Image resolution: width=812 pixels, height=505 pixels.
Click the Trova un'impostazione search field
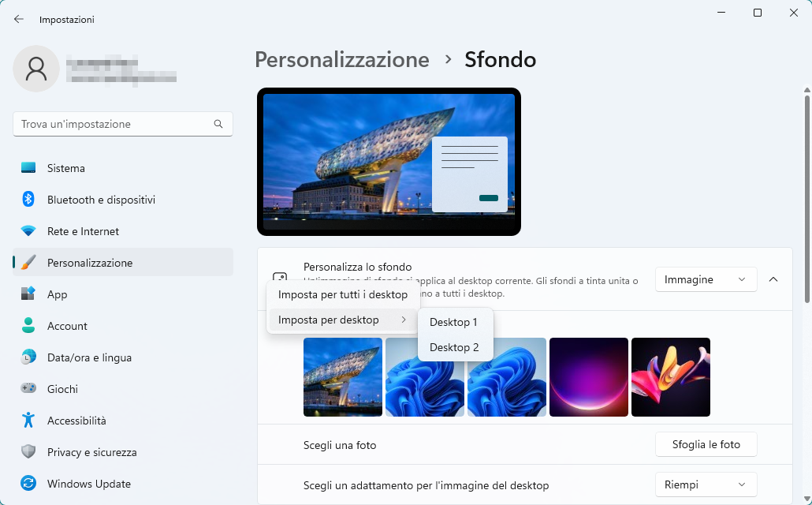point(123,124)
